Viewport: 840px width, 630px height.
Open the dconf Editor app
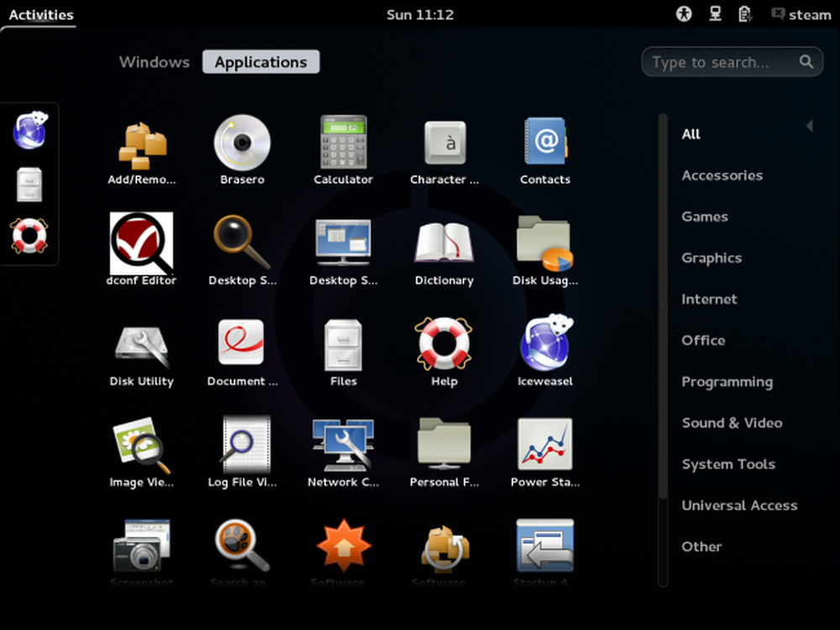(141, 249)
